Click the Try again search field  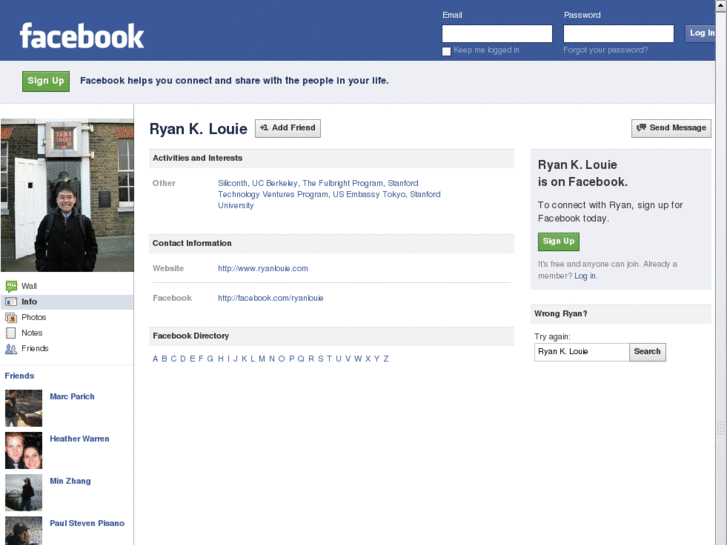581,352
